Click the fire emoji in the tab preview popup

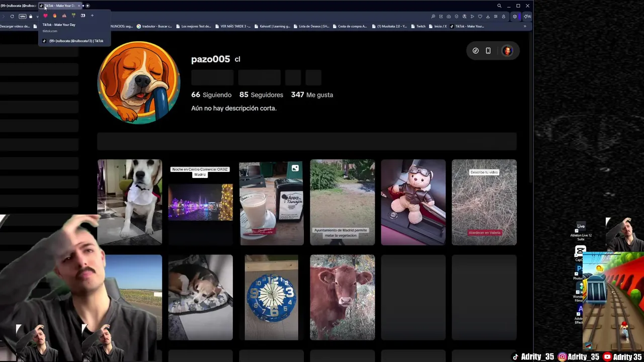tap(54, 16)
